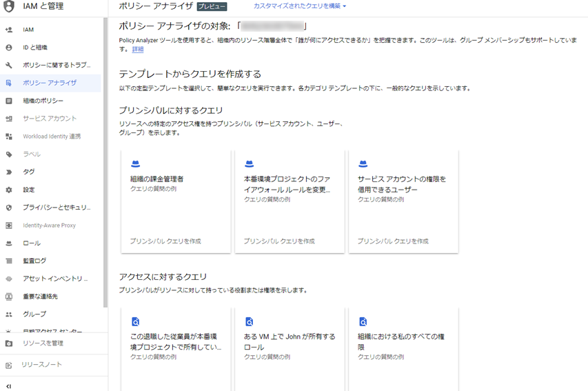Click hat icon on サービス アカウントの権限 card
The height and width of the screenshot is (391, 588).
363,164
